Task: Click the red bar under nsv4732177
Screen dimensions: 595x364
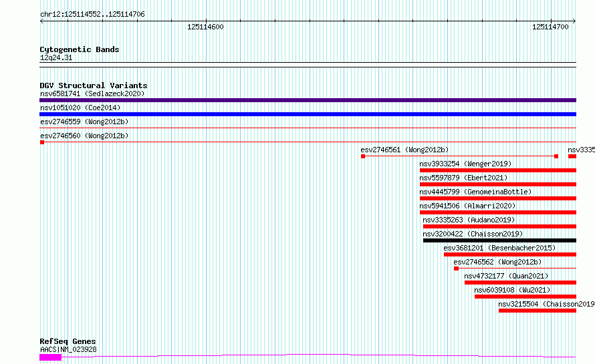Action: (520, 283)
